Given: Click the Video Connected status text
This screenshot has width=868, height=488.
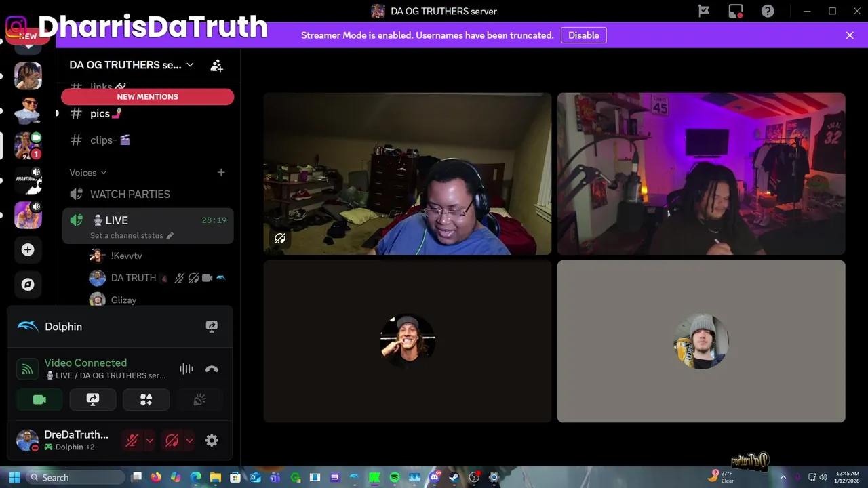Looking at the screenshot, I should (85, 363).
